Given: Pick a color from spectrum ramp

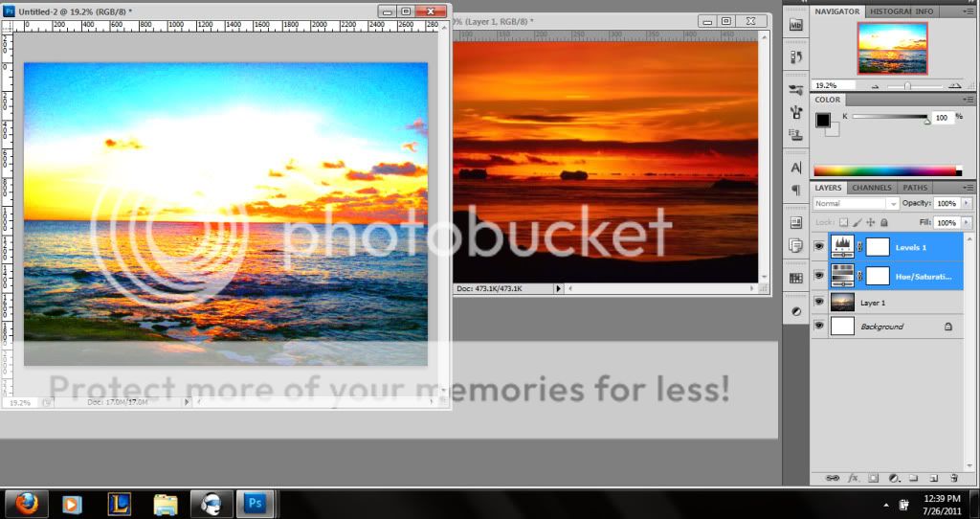Looking at the screenshot, I should point(887,171).
